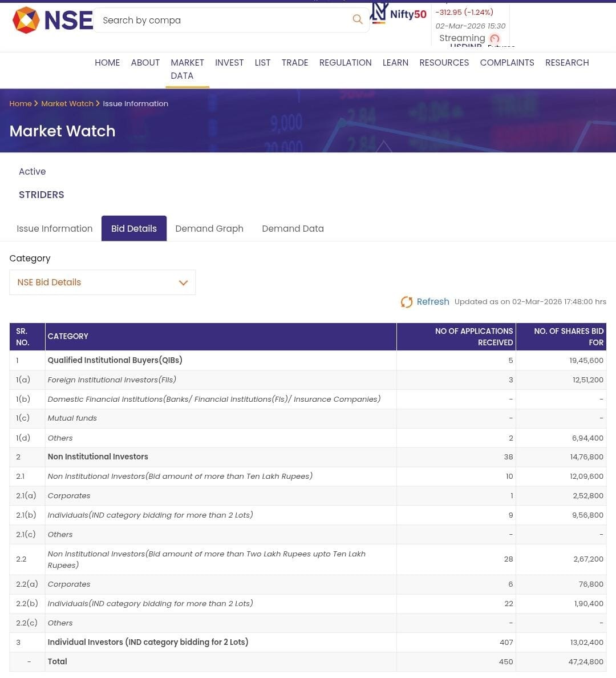Click Corporates in row 2.2(a)
This screenshot has height=678, width=616.
[69, 584]
